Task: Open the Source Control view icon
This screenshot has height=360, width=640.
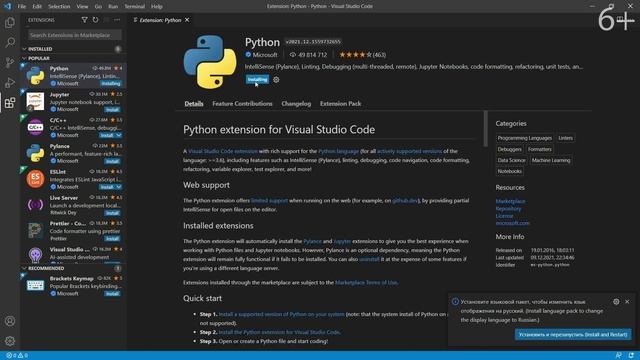Action: 10,62
